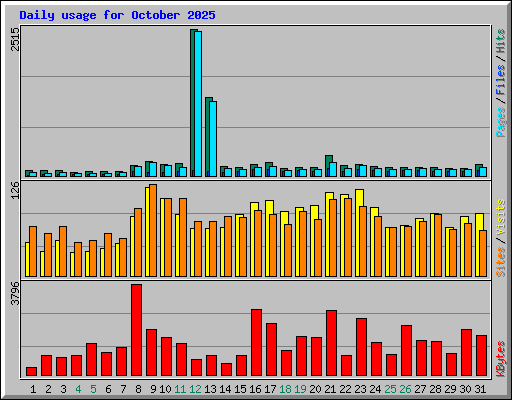Click the Visits legend label
Image resolution: width=512 pixels, height=400 pixels.
tap(500, 217)
